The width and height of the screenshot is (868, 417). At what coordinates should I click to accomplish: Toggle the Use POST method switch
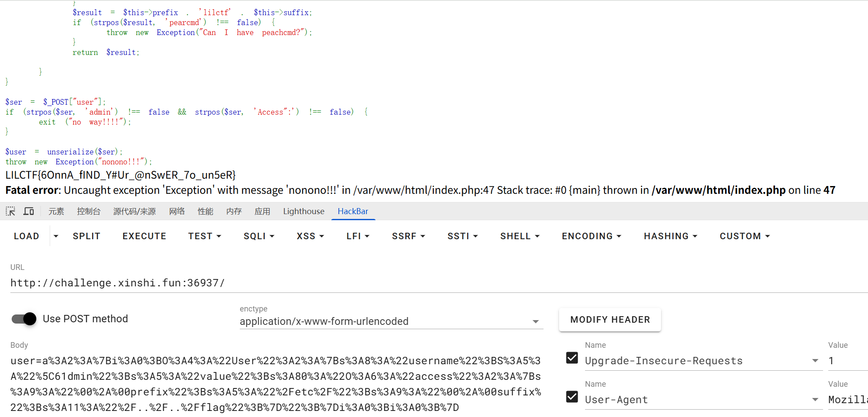coord(24,319)
